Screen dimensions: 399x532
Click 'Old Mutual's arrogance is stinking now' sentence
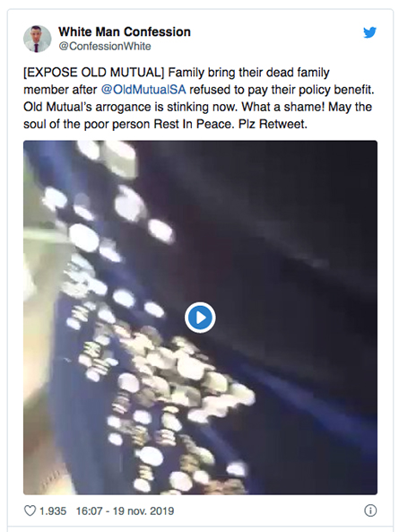pyautogui.click(x=131, y=107)
